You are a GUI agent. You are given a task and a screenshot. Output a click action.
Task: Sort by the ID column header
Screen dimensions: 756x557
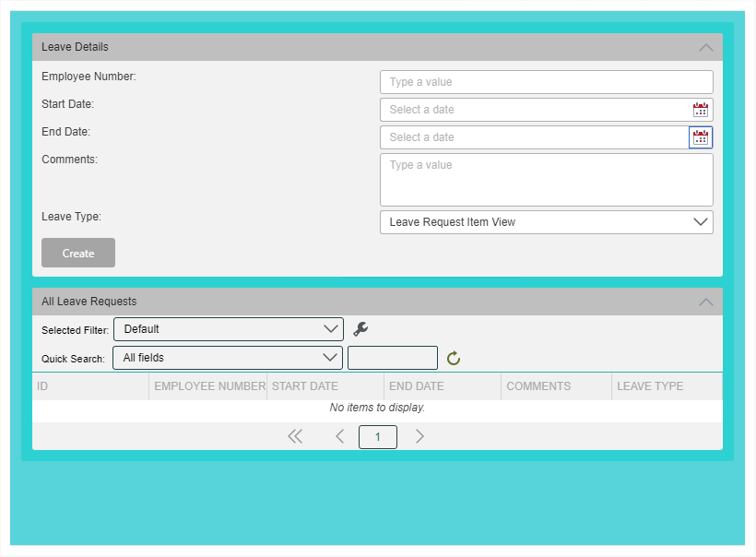click(90, 386)
